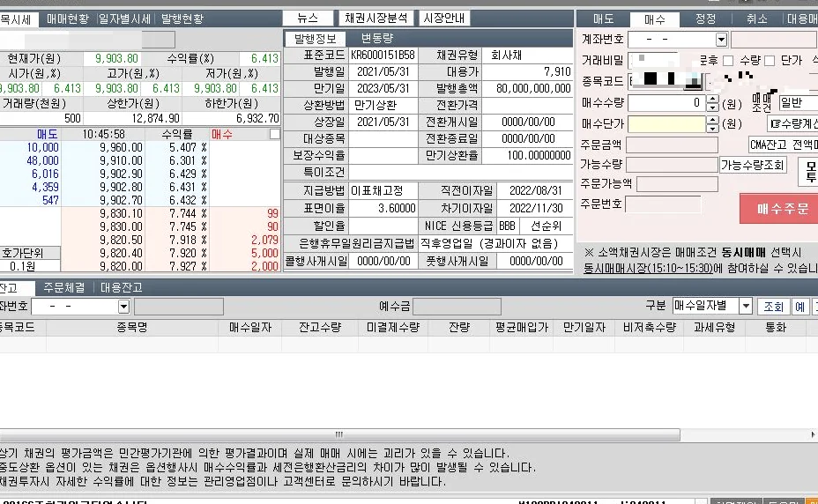Click the 수량계산 button
Screen dimensions: 818x504
coord(793,124)
